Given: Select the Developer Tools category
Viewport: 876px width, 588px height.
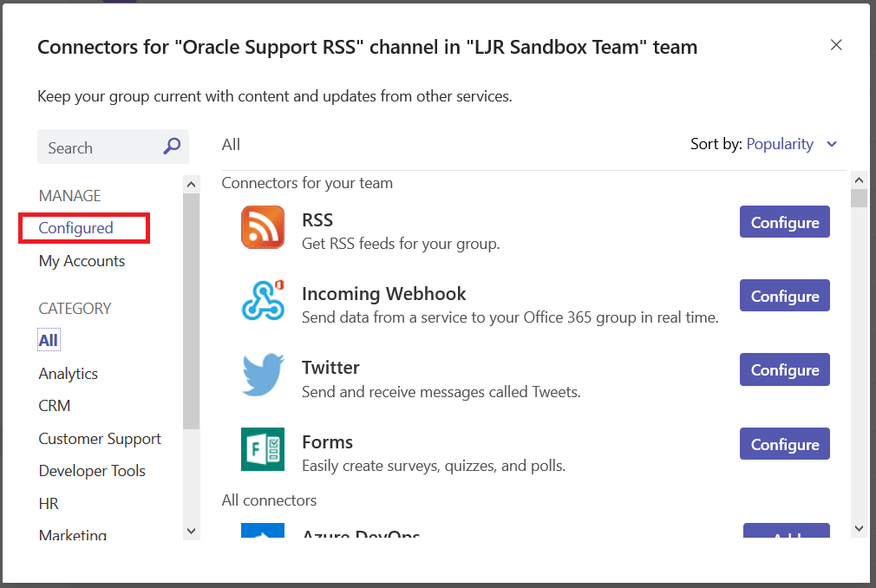Looking at the screenshot, I should (92, 471).
